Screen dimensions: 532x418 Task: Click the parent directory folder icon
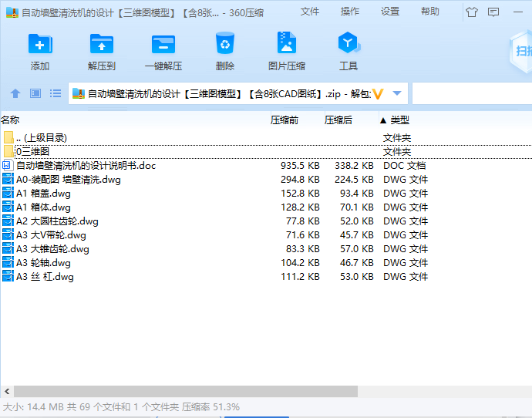8,137
